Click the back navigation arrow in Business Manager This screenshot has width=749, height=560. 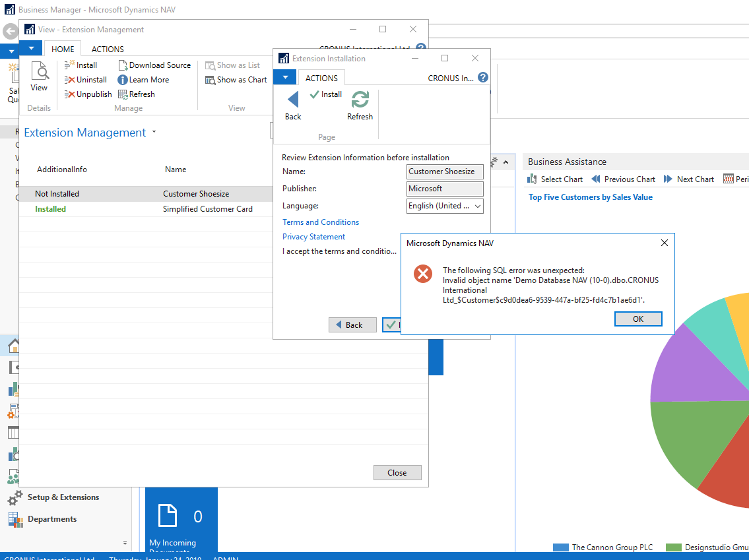coord(10,32)
